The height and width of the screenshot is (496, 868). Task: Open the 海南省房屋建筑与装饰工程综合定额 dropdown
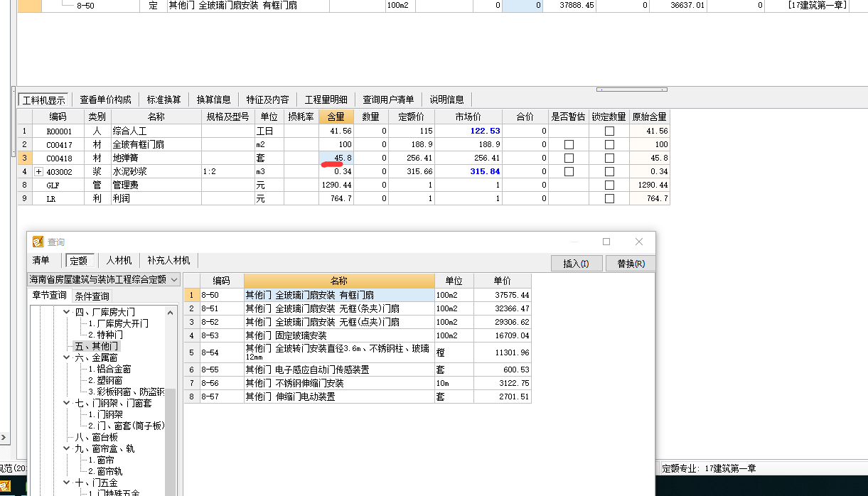coord(175,280)
